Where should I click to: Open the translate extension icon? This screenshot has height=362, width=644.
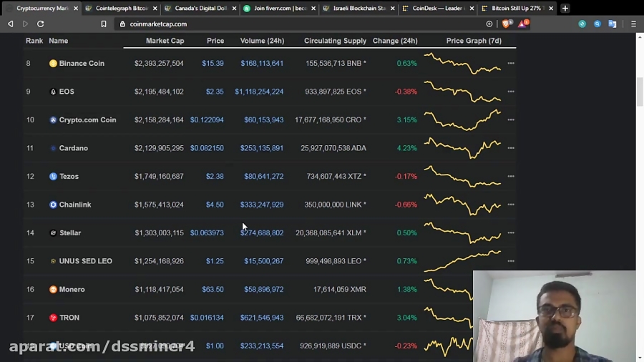[x=613, y=24]
